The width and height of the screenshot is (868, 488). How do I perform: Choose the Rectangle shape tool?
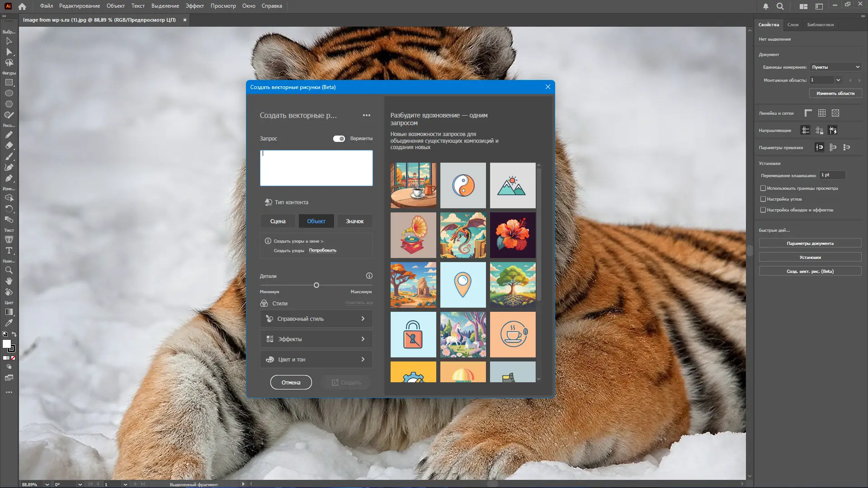(x=9, y=82)
